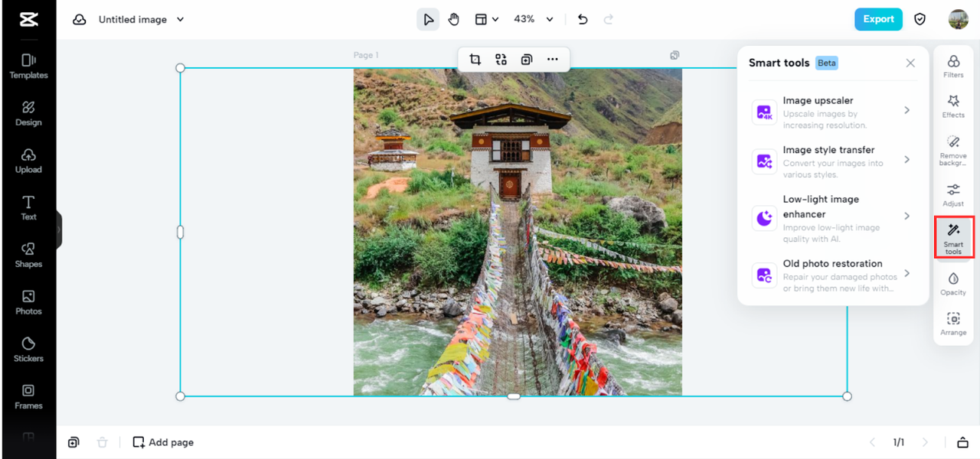Open the Effects panel
Image resolution: width=980 pixels, height=459 pixels.
953,106
